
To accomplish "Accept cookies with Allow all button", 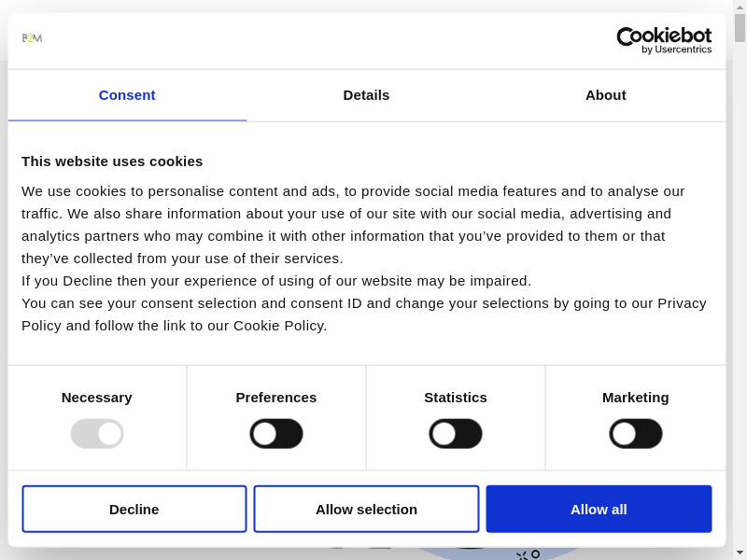I will pos(599,509).
